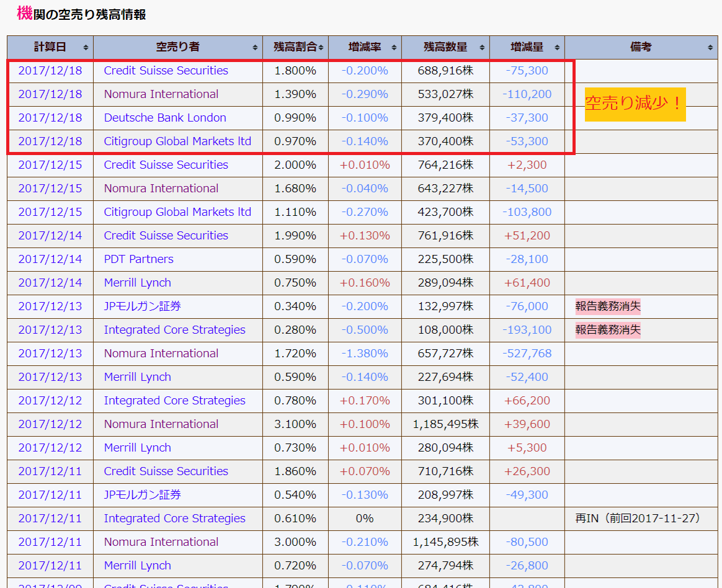Sort by 備考 column arrow

(x=710, y=47)
